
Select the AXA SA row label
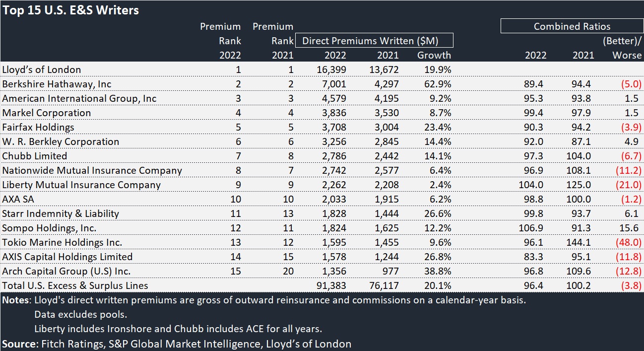click(18, 199)
